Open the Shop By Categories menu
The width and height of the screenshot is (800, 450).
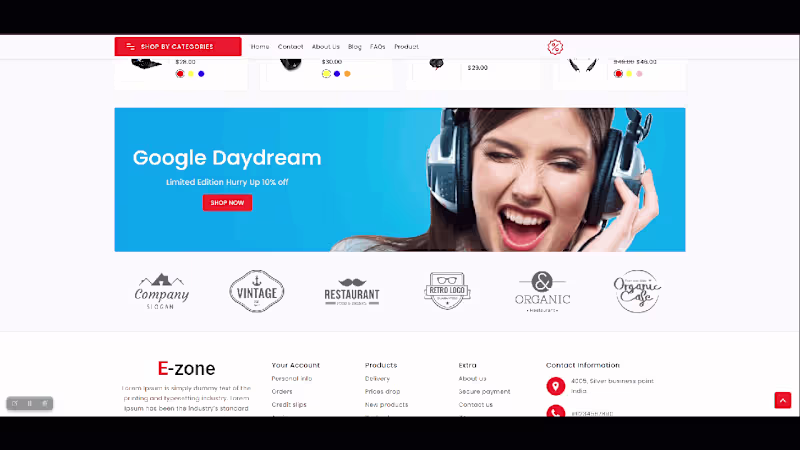178,46
